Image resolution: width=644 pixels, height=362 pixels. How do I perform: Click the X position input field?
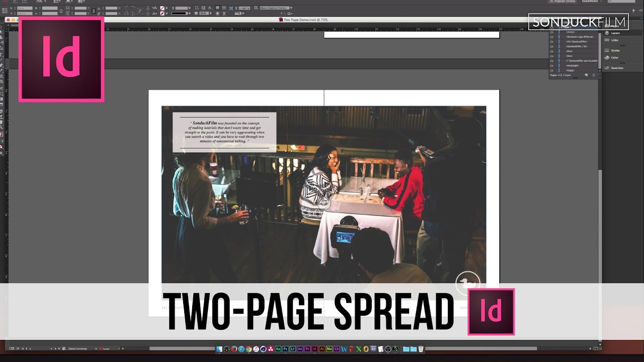point(25,8)
